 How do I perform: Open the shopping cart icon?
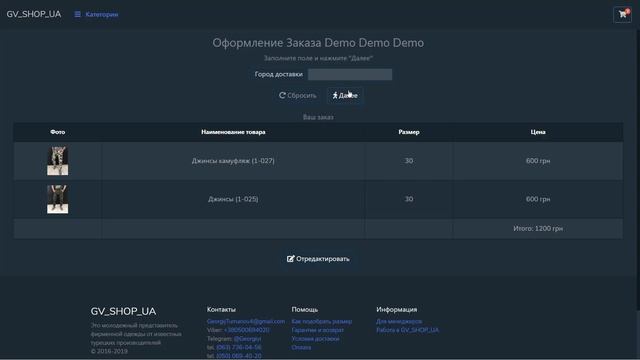[622, 15]
